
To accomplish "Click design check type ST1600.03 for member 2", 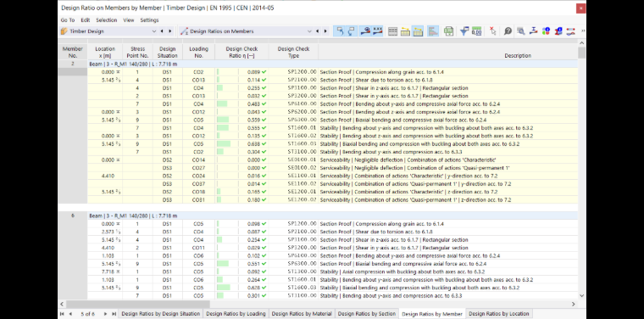I will pos(302,144).
